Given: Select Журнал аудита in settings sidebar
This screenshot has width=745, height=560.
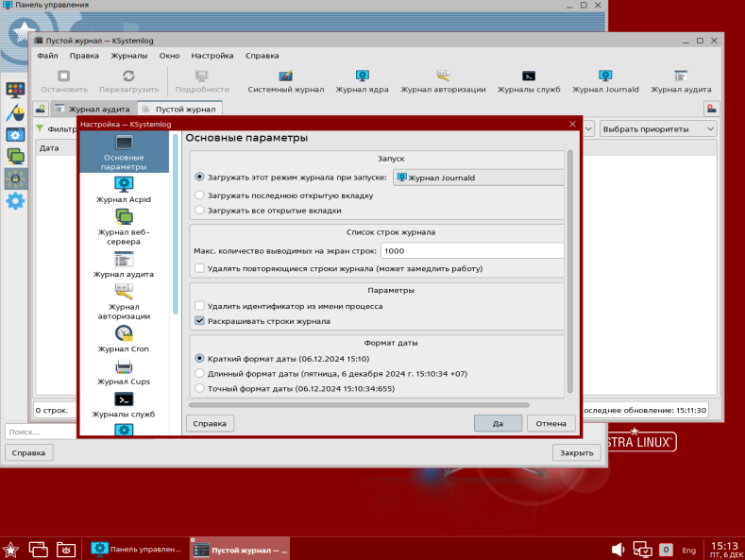Looking at the screenshot, I should point(124,264).
